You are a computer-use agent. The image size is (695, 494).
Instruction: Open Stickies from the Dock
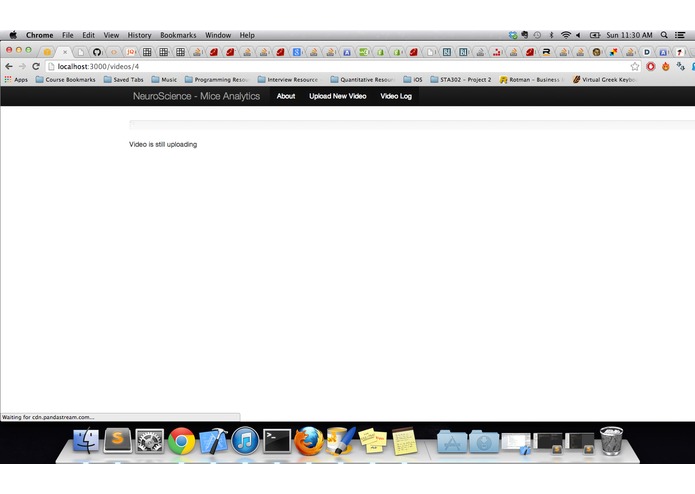tap(372, 441)
